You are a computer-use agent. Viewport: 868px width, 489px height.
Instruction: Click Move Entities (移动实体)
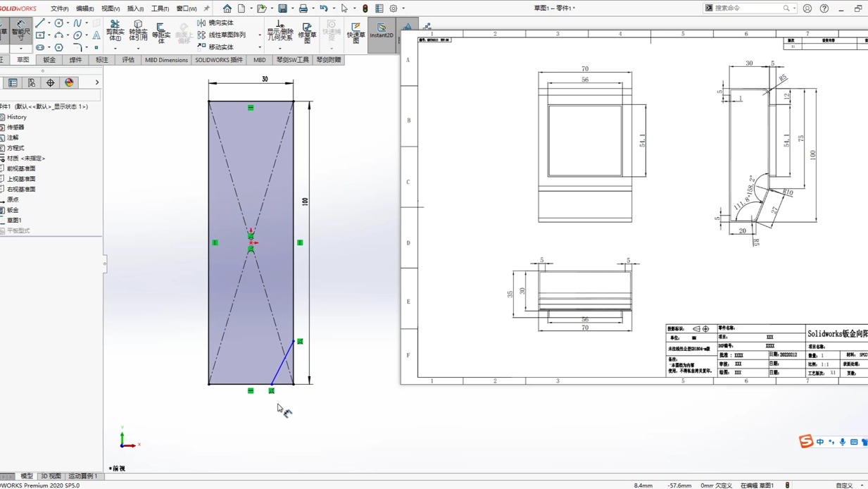[x=215, y=47]
